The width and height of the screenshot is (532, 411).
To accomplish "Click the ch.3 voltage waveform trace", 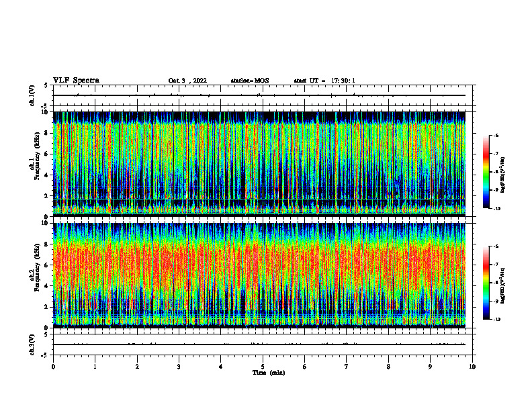I will point(259,345).
